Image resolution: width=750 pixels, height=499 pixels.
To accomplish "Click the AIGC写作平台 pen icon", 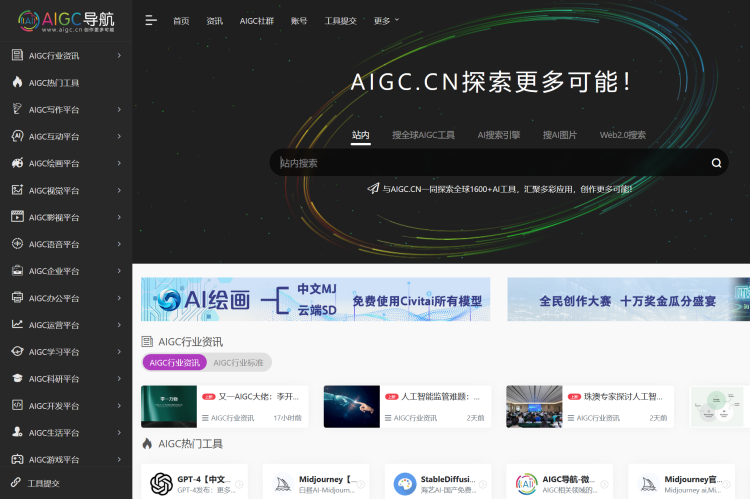I will click(x=17, y=109).
